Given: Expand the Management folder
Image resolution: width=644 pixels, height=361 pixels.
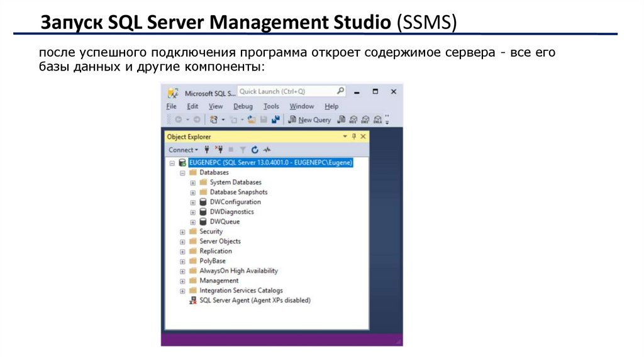Looking at the screenshot, I should point(182,281).
